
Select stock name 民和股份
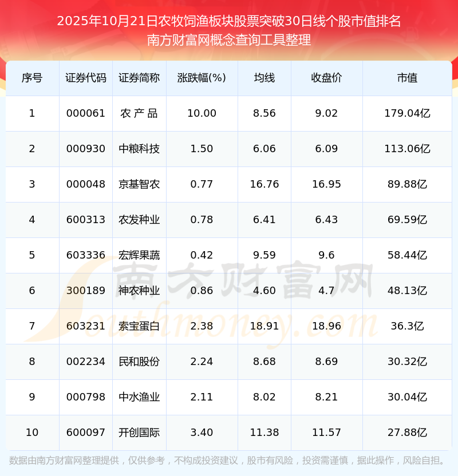coord(139,362)
